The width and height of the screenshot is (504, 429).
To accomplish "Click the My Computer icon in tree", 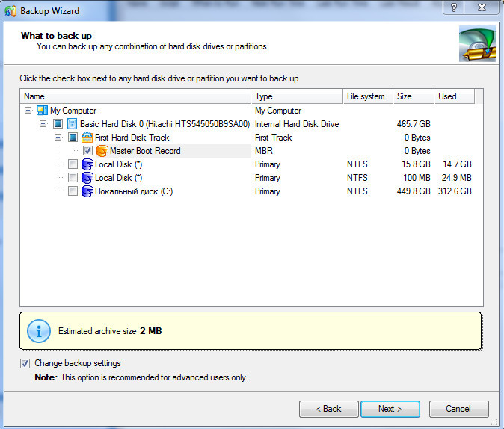I will click(43, 111).
